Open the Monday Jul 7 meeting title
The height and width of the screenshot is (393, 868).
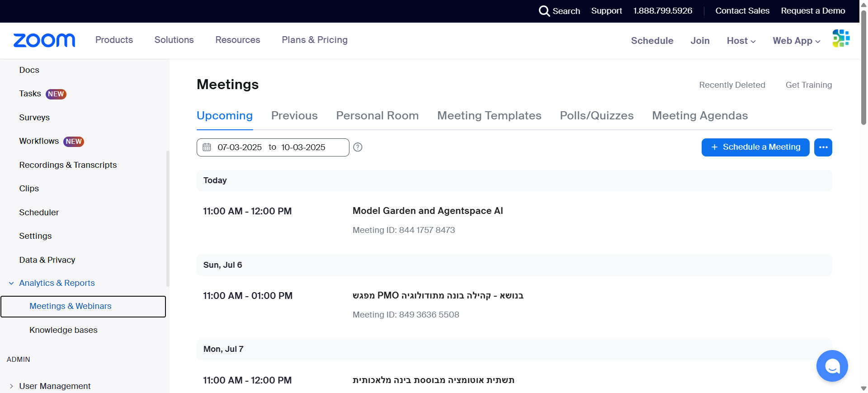point(434,380)
